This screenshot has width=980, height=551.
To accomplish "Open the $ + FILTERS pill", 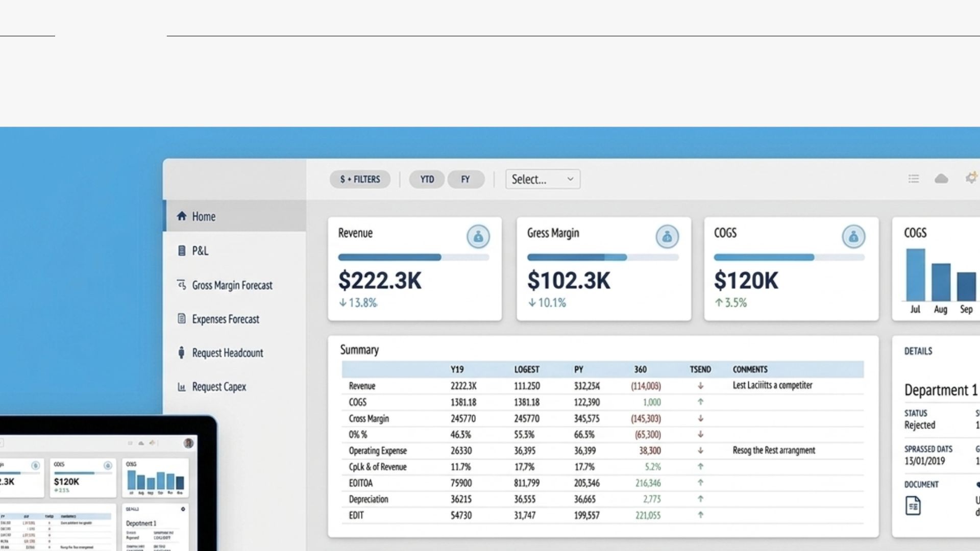I will (x=360, y=180).
